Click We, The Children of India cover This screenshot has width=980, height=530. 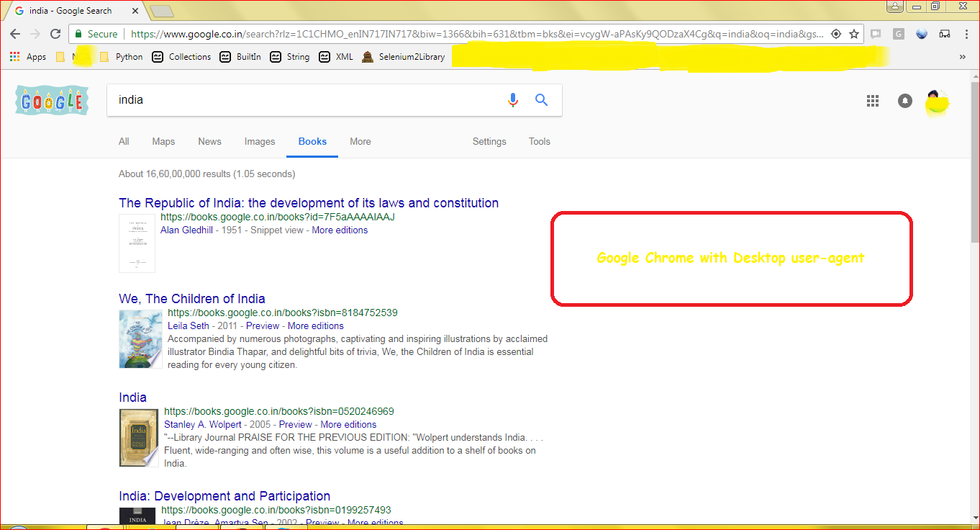140,339
